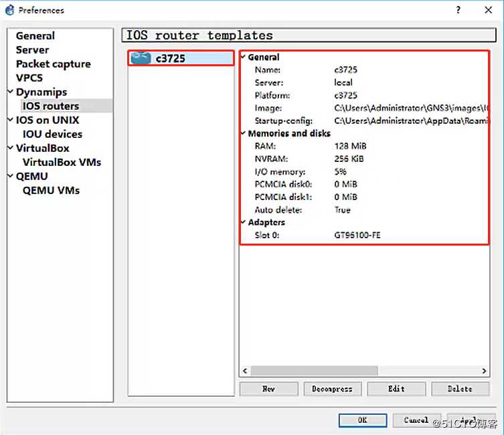Collapse the QEMU tree node
Screen dimensions: 504x435
click(x=10, y=176)
